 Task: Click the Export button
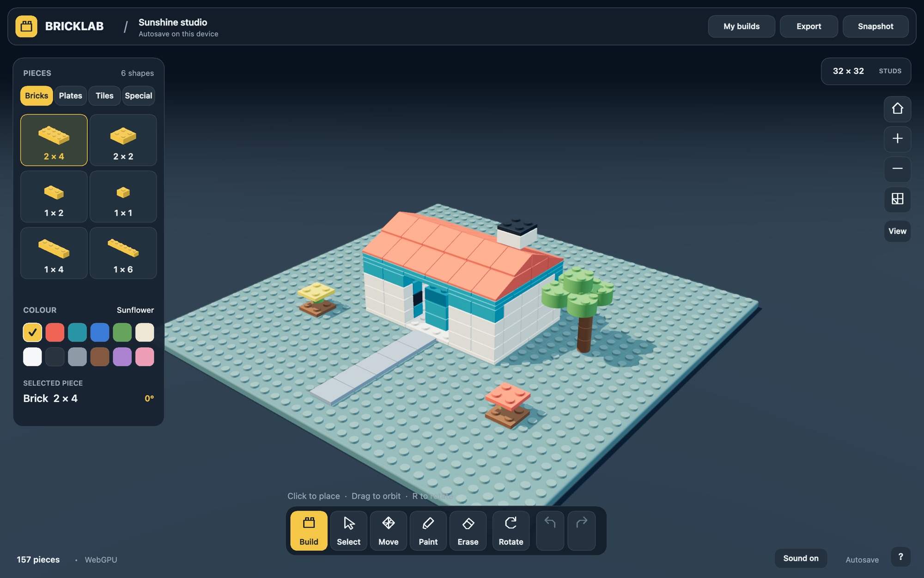click(808, 26)
